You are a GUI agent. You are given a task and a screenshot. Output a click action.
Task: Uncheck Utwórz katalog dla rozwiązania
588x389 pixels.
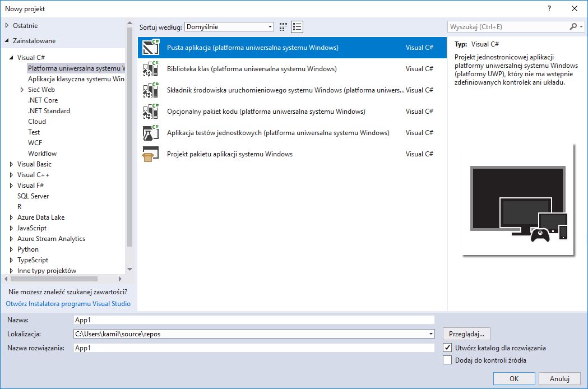(447, 348)
